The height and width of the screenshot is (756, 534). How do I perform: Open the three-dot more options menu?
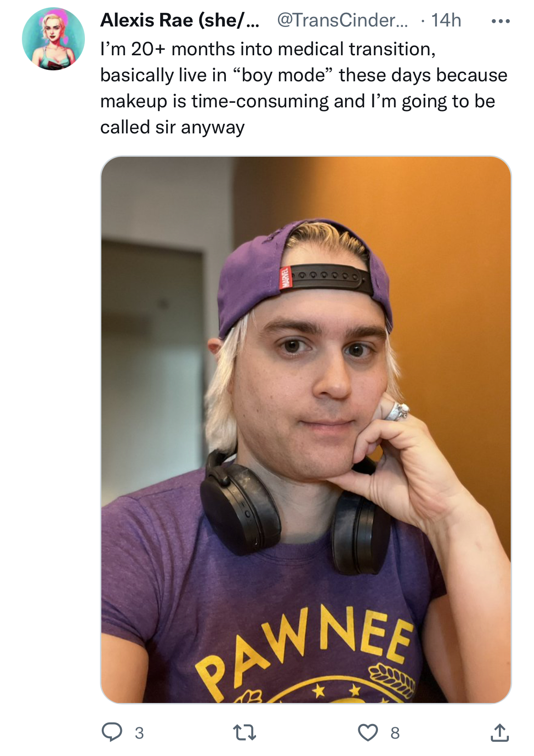[501, 21]
